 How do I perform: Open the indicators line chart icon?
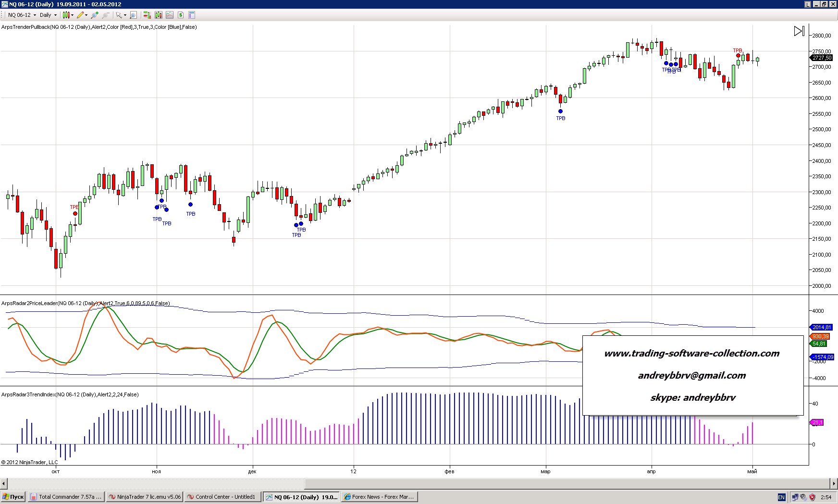coord(169,15)
